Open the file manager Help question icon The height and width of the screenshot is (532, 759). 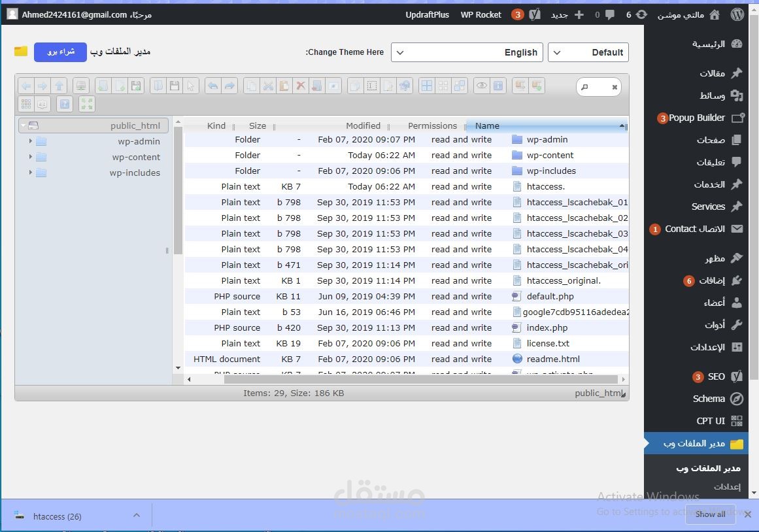point(64,104)
